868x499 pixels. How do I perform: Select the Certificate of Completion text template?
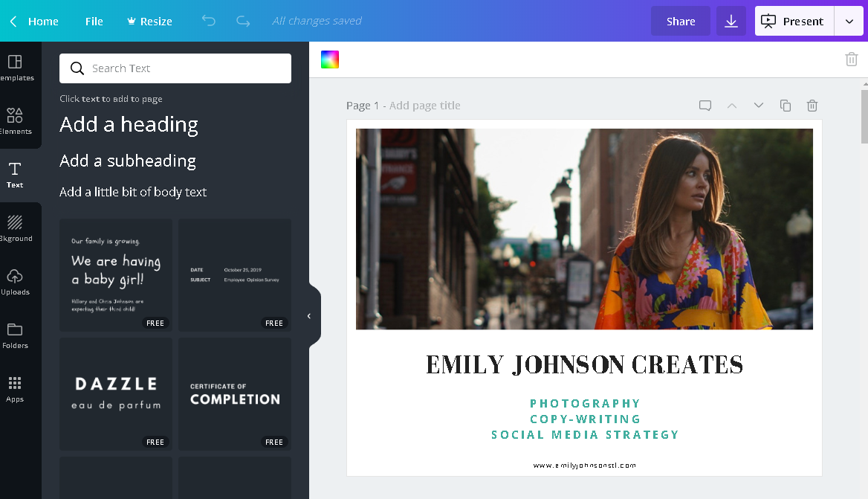point(235,394)
